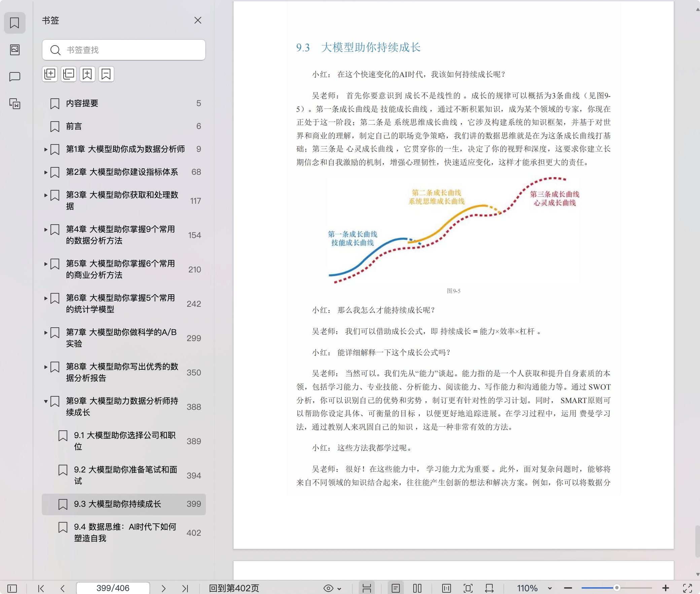The width and height of the screenshot is (700, 594).
Task: Expand the 第1章 bookmark entry
Action: [46, 149]
